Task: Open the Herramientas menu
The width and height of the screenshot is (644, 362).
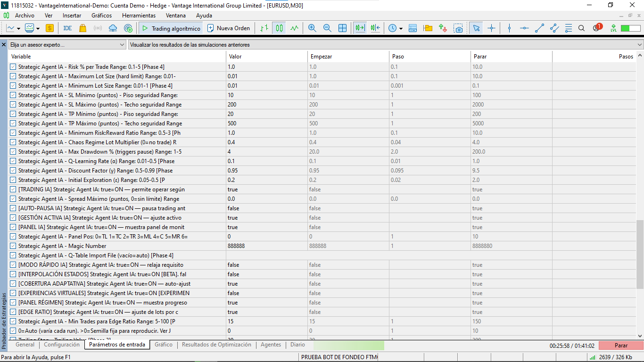Action: (x=139, y=15)
